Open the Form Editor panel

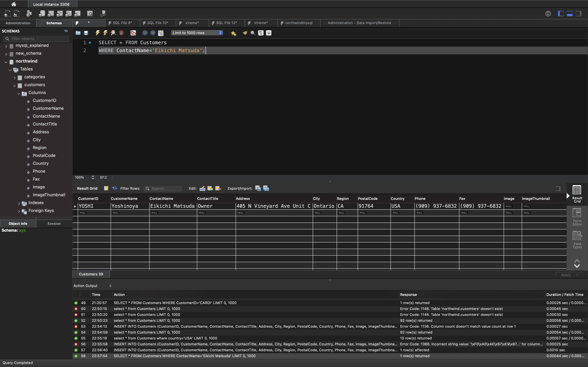(x=577, y=217)
